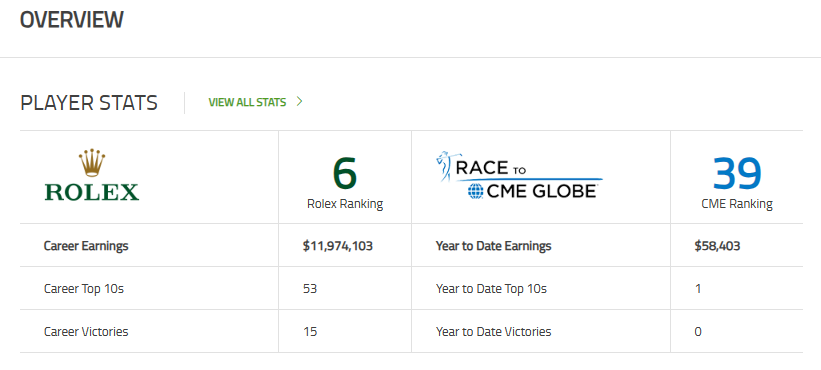Click the Player Stats heading
Image resolution: width=821 pixels, height=370 pixels.
coord(89,103)
